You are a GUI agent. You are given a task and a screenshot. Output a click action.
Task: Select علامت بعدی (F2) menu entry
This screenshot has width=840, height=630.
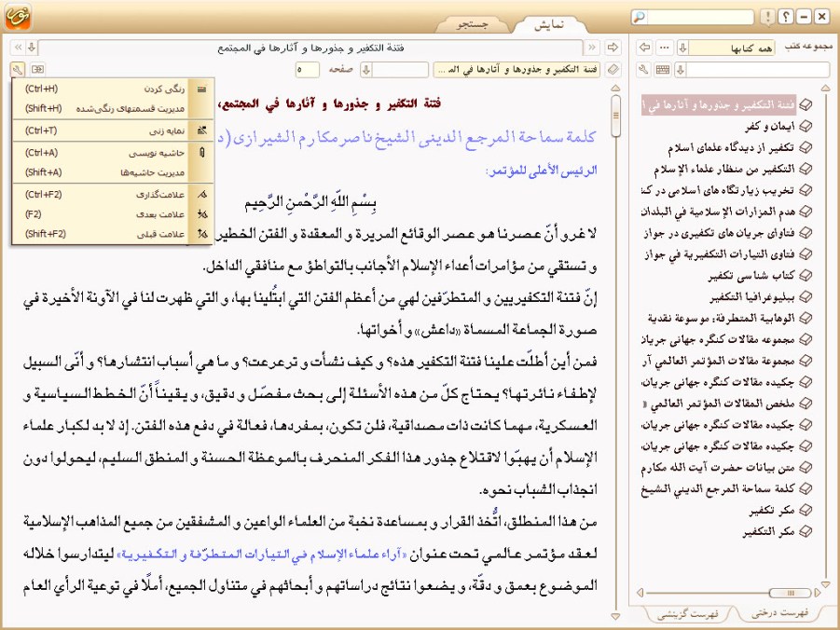coord(113,214)
